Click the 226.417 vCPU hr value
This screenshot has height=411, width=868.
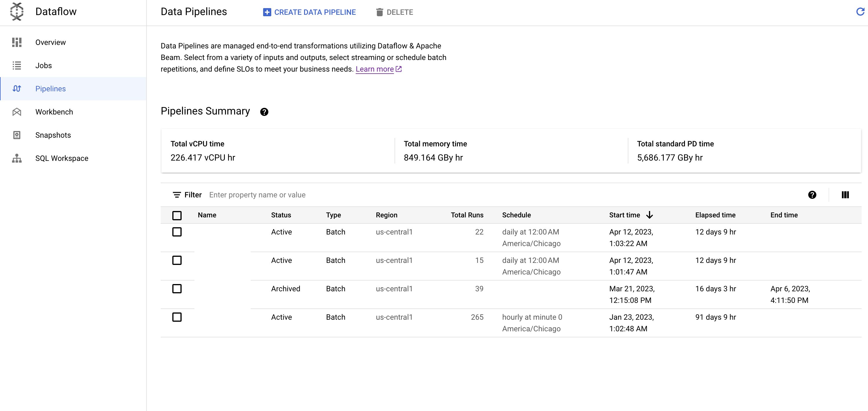tap(203, 158)
